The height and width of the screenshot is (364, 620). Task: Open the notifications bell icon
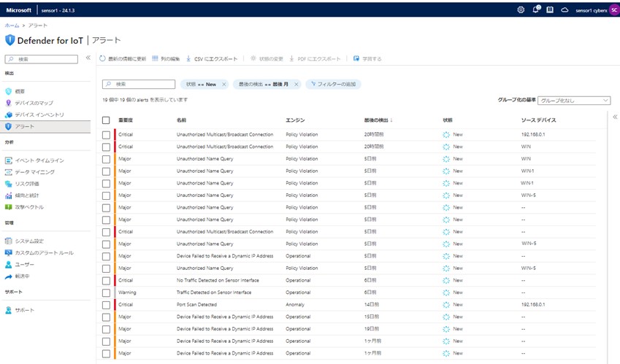click(536, 9)
